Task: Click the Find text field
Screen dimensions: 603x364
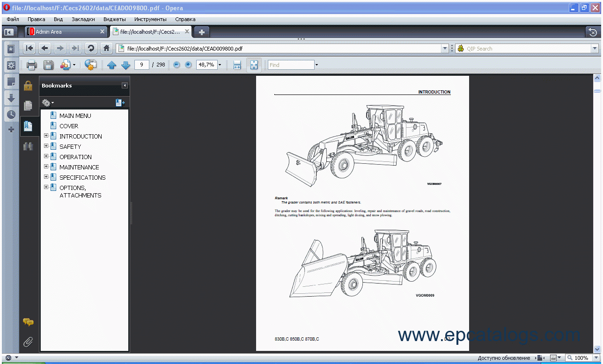Action: click(x=291, y=65)
